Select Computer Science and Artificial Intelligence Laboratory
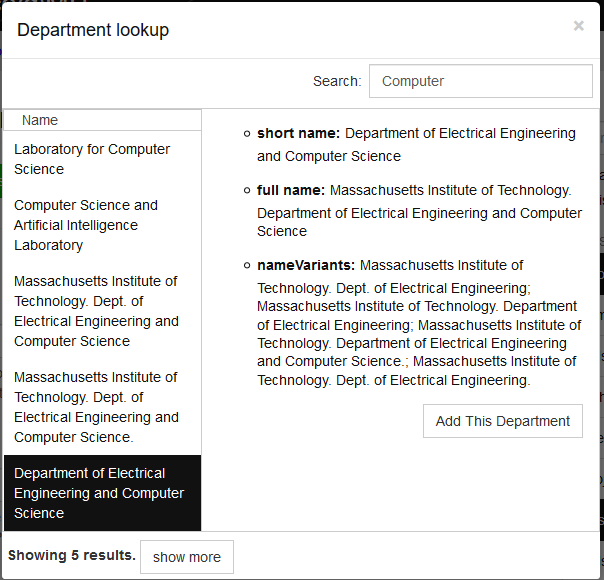 [x=102, y=225]
